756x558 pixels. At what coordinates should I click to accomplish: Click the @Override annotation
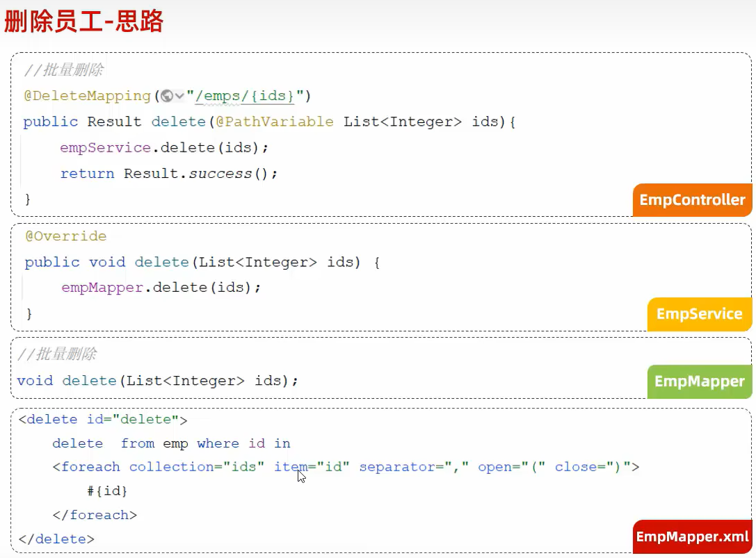pos(65,236)
